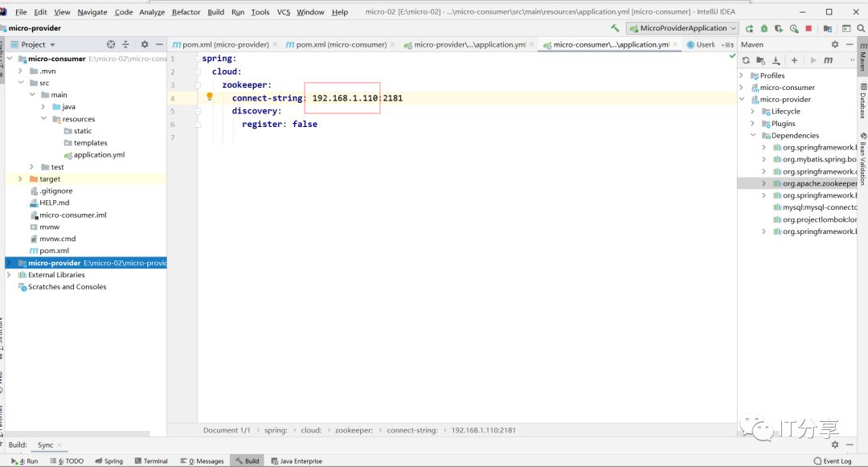Image resolution: width=868 pixels, height=467 pixels.
Task: Open the Java Enterprise tool window
Action: coord(297,461)
